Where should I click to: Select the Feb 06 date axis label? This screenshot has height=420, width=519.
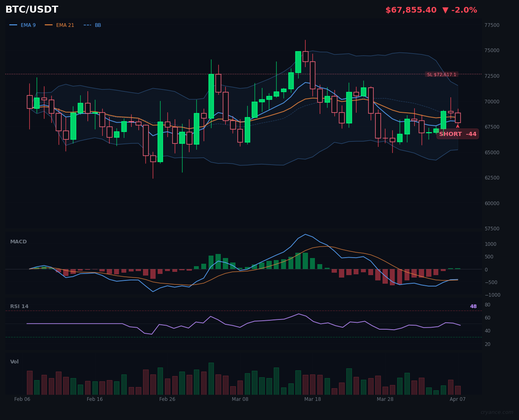pos(22,399)
